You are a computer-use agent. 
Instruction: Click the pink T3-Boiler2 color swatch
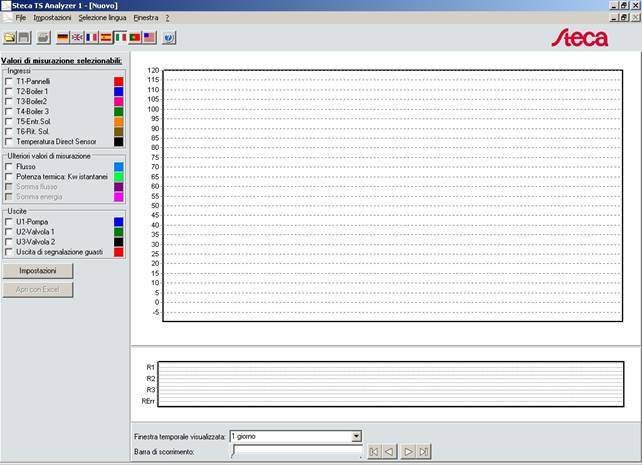tap(118, 102)
